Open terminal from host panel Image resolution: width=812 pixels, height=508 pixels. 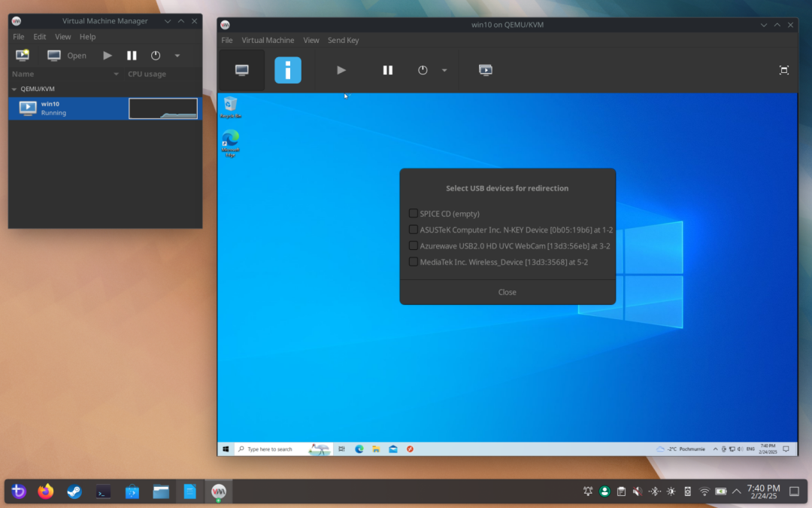(x=103, y=491)
